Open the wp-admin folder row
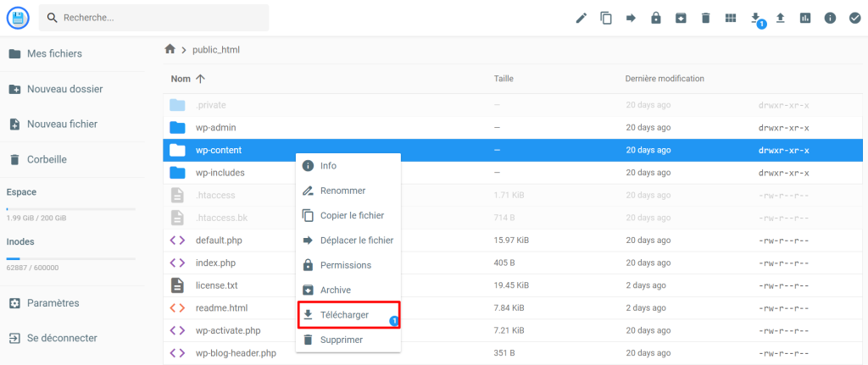 (215, 128)
